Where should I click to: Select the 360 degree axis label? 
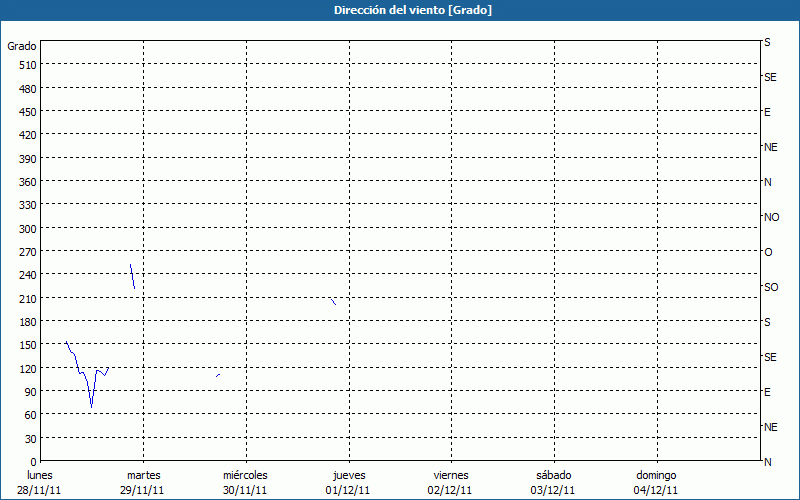point(28,182)
